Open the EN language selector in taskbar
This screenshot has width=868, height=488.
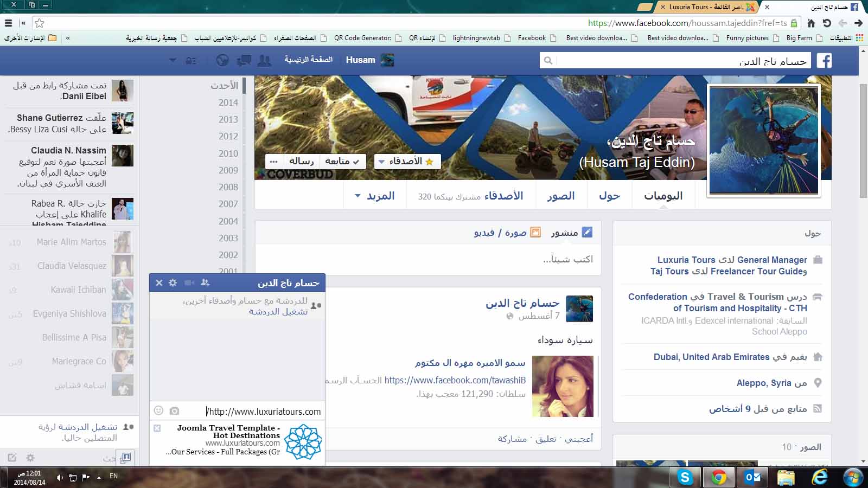113,476
